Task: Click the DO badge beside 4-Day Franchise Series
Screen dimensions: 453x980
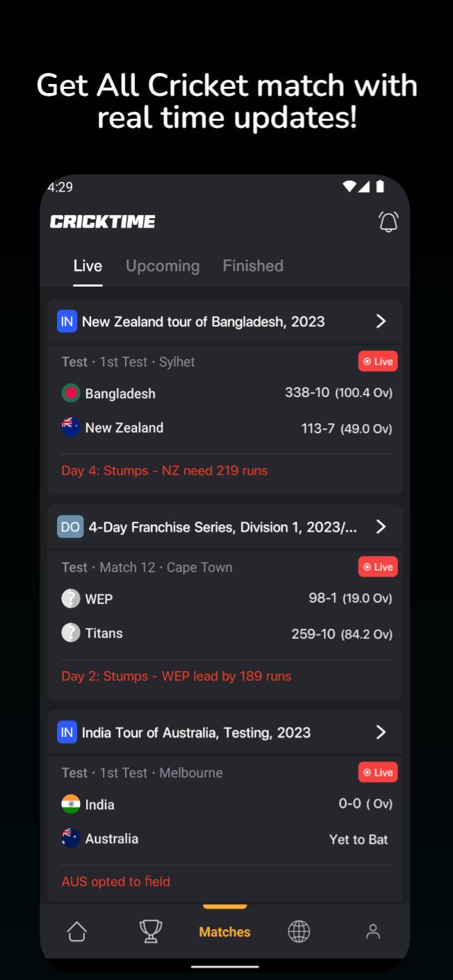Action: tap(70, 527)
